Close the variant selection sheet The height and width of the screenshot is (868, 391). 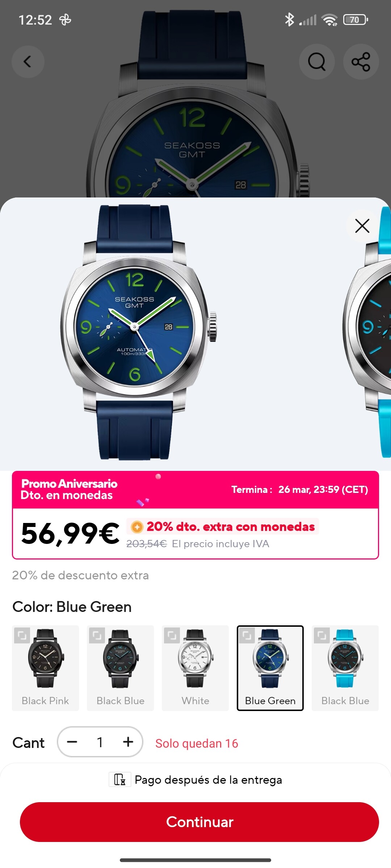[x=362, y=226]
